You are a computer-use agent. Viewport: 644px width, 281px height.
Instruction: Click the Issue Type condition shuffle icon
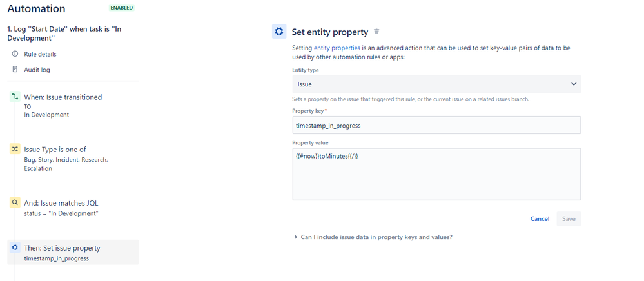(15, 150)
